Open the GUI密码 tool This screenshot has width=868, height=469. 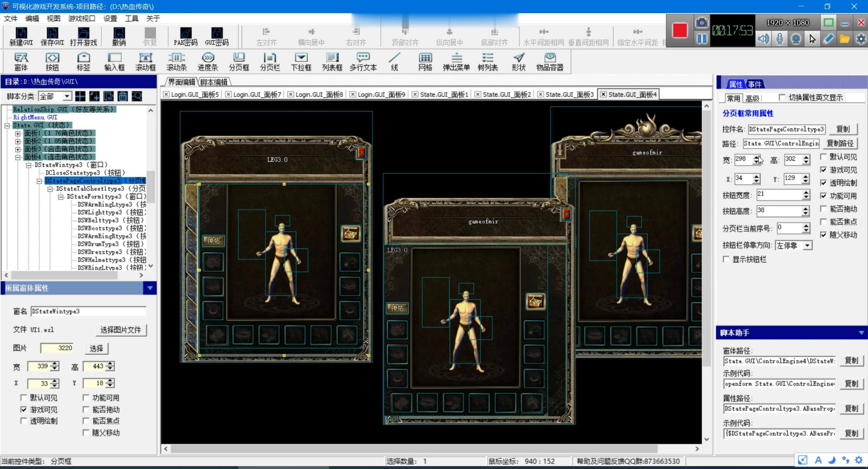tap(216, 36)
